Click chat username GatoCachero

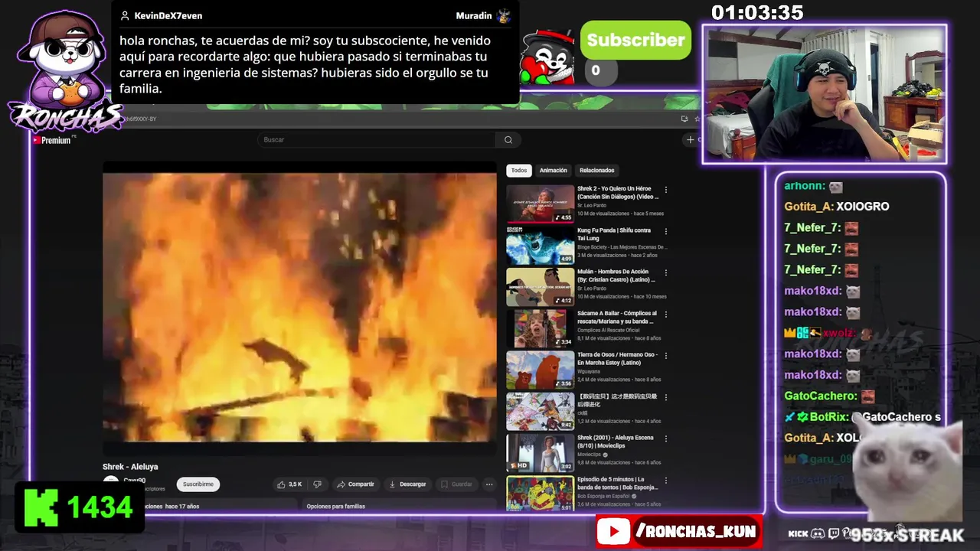[x=820, y=396]
